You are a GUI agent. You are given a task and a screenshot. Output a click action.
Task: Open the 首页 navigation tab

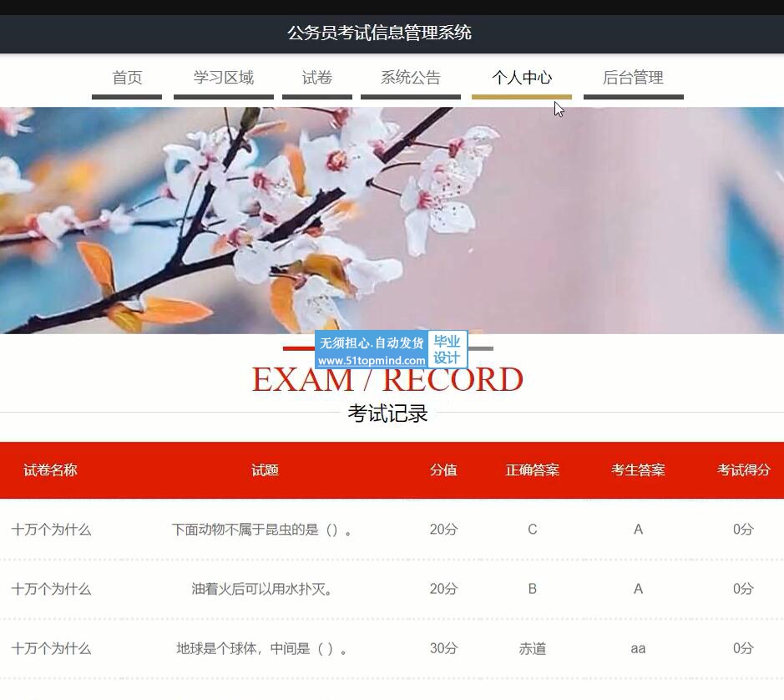pos(127,78)
